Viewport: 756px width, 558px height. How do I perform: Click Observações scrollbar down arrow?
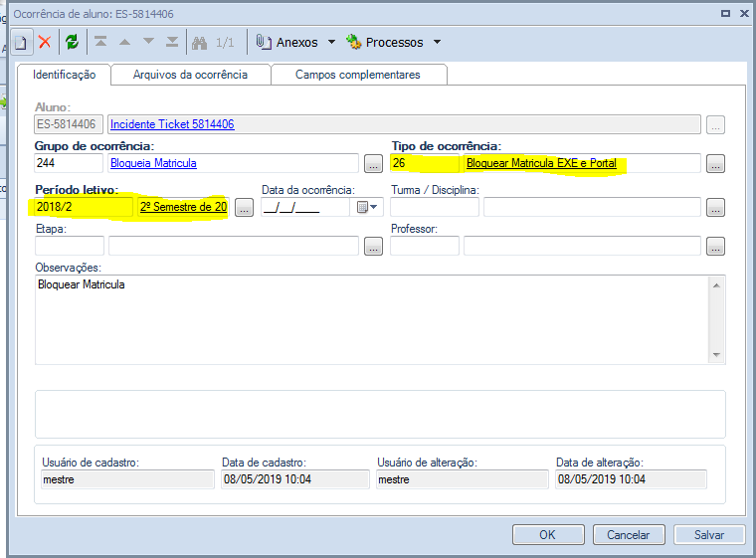click(716, 355)
